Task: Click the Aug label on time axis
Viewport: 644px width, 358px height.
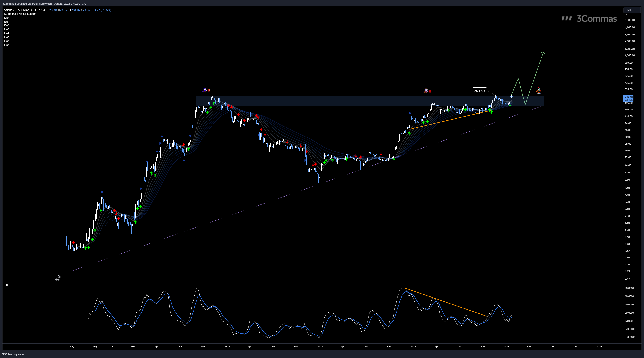Action: [x=95, y=347]
